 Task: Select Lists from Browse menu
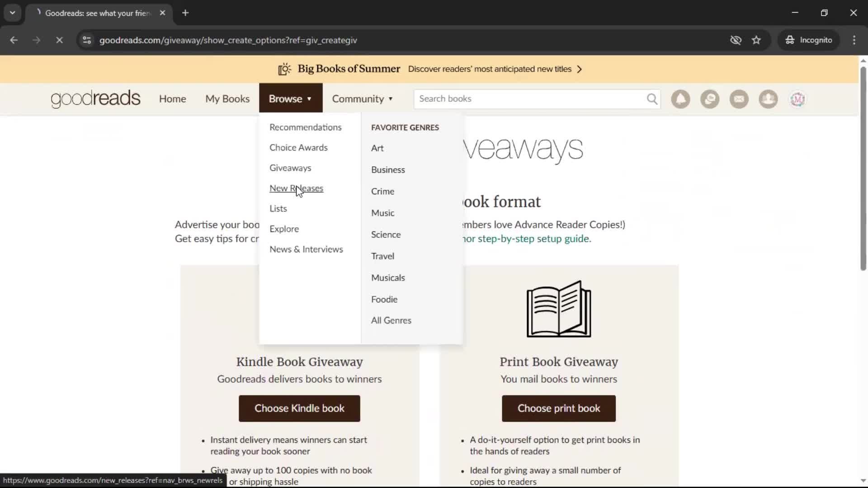coord(278,209)
